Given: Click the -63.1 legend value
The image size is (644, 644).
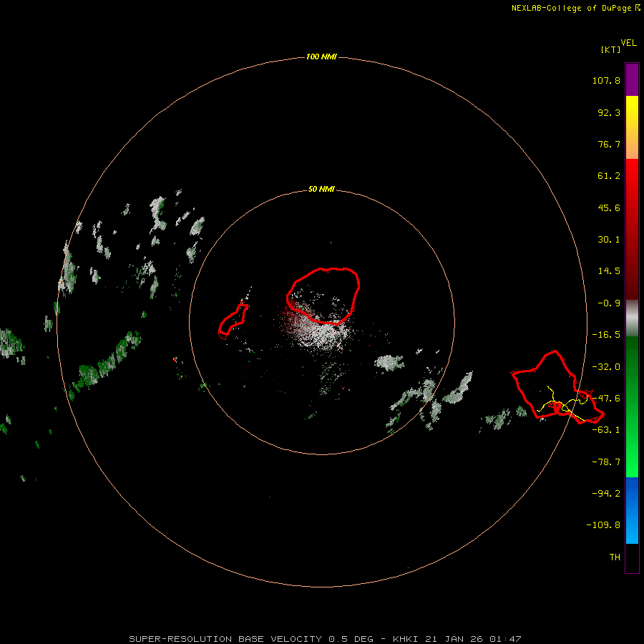Looking at the screenshot, I should (x=606, y=430).
